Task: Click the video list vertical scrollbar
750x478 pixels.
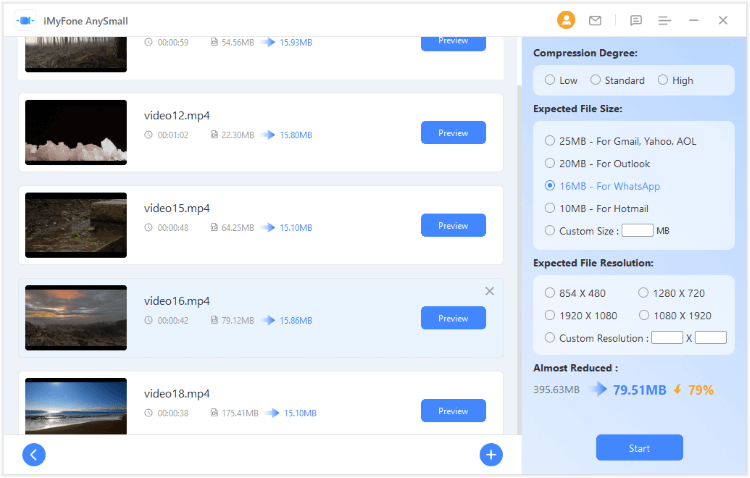Action: [519, 258]
